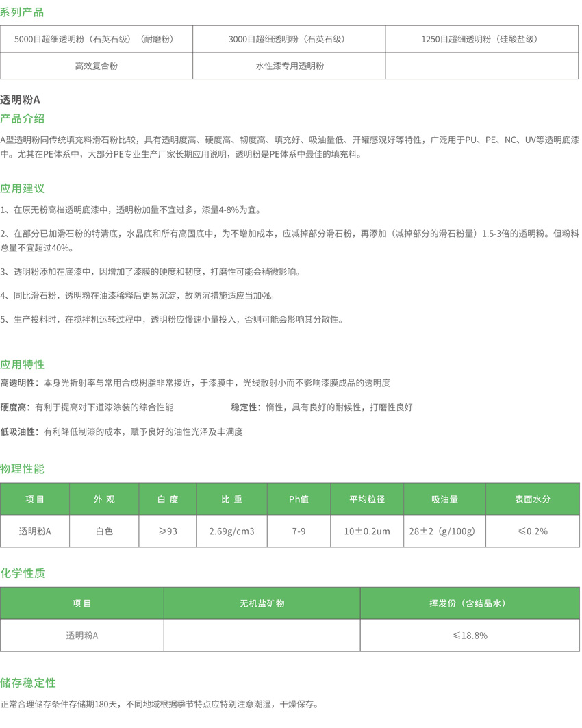Click the 白度 column header

click(167, 499)
